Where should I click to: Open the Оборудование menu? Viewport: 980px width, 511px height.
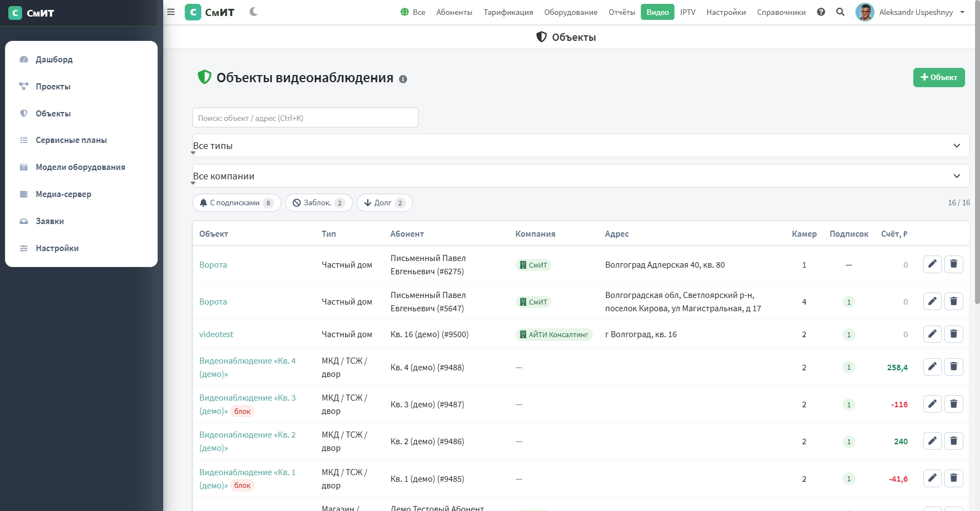(x=571, y=12)
